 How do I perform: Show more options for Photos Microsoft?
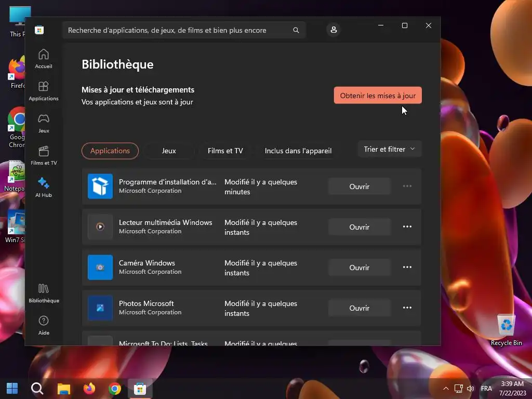[x=407, y=308]
